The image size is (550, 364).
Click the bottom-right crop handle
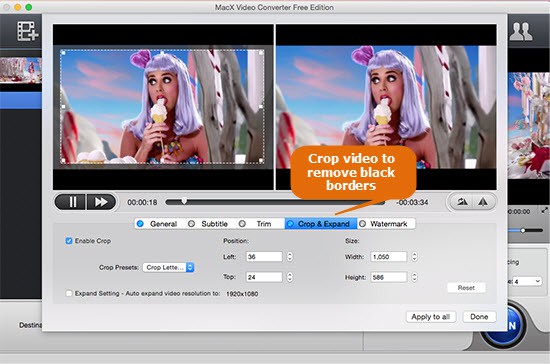[261, 161]
